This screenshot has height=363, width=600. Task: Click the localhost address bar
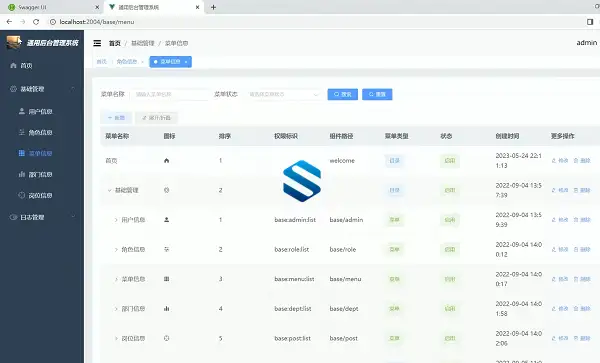pos(306,22)
